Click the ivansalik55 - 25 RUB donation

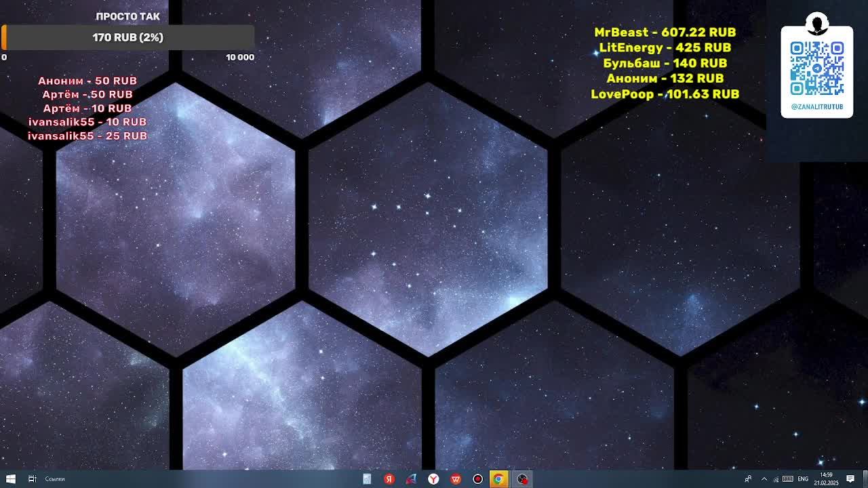(87, 136)
